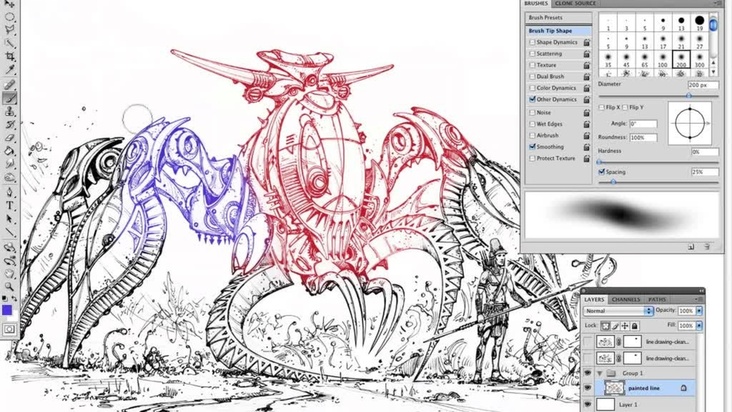The height and width of the screenshot is (412, 732).
Task: Select Brush Tip Shape section
Action: 559,31
